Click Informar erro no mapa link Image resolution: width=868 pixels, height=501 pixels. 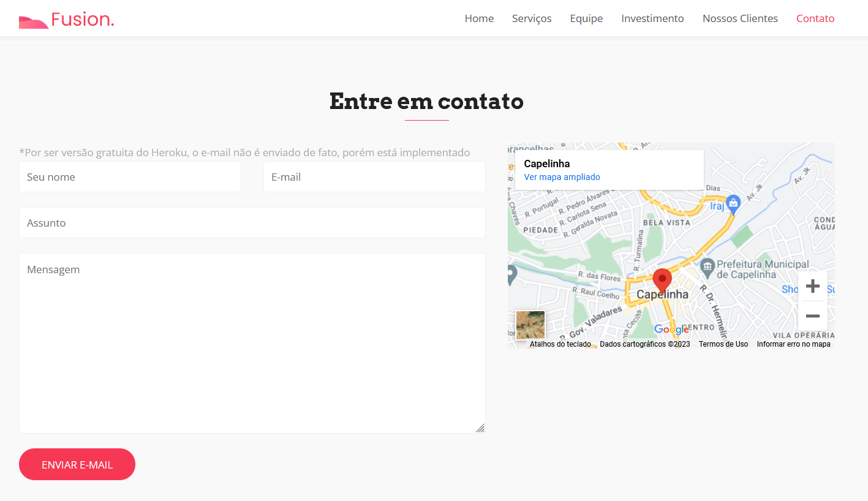coord(794,344)
